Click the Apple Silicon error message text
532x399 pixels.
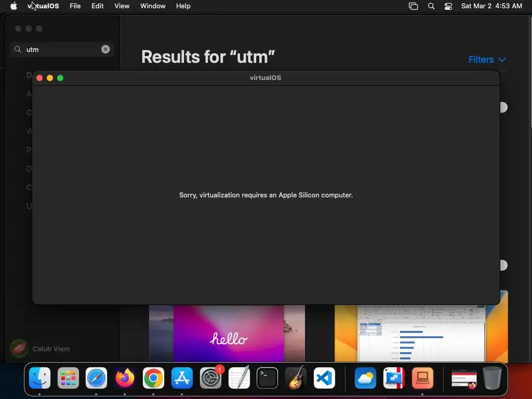[266, 195]
